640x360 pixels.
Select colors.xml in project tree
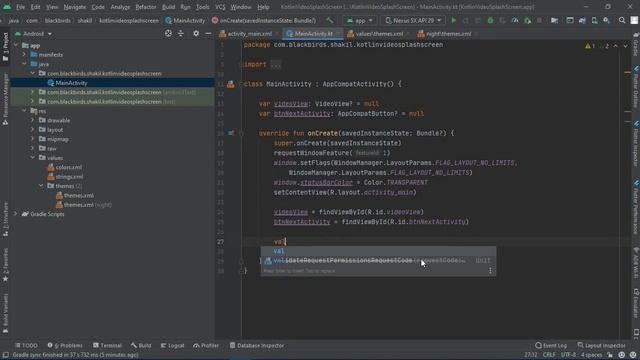(x=69, y=167)
